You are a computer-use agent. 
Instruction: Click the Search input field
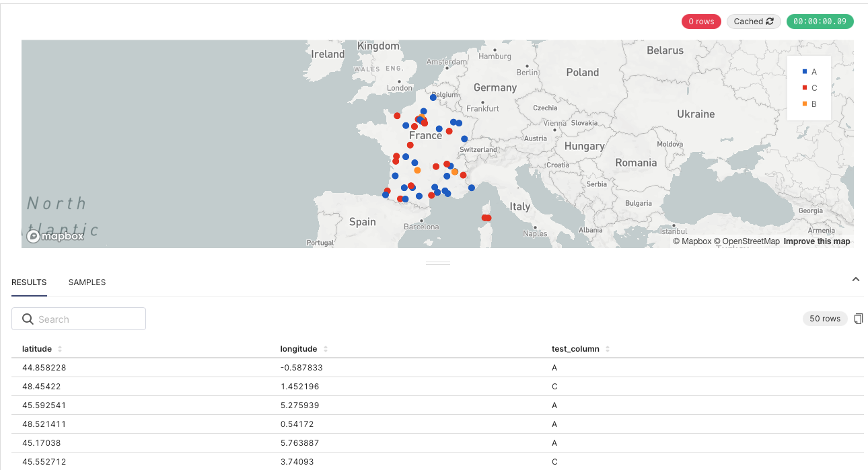(79, 319)
